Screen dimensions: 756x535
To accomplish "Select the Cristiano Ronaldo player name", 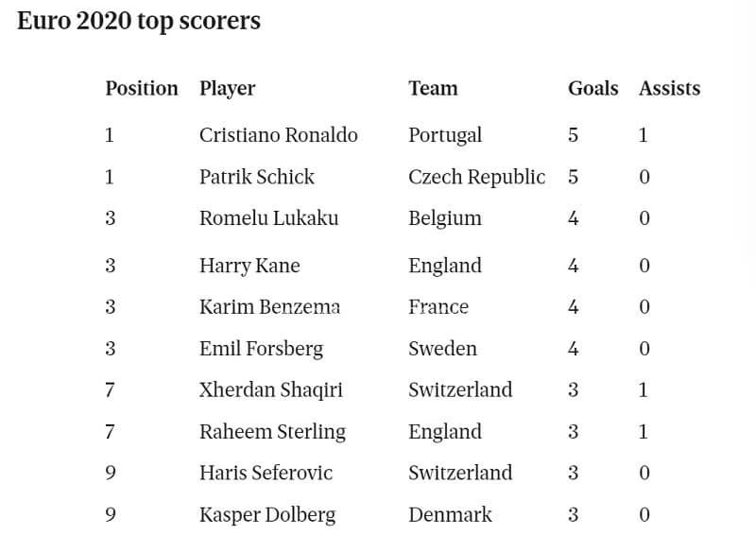I will coord(278,135).
